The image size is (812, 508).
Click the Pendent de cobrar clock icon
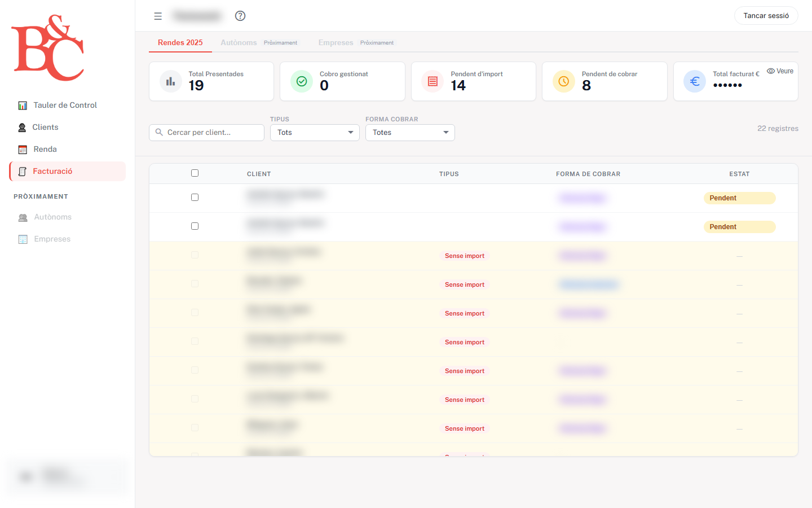tap(563, 81)
